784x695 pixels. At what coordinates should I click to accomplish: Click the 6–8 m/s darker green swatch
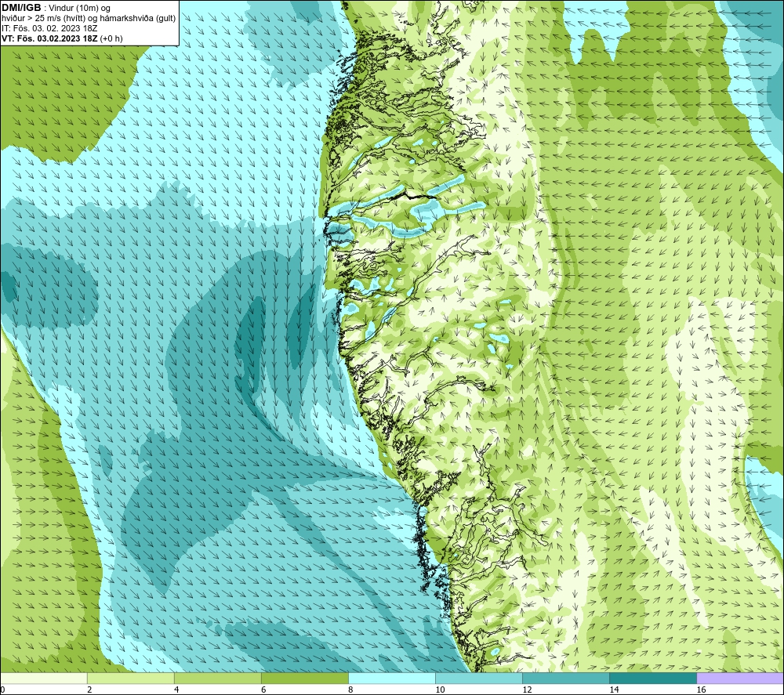click(x=304, y=678)
